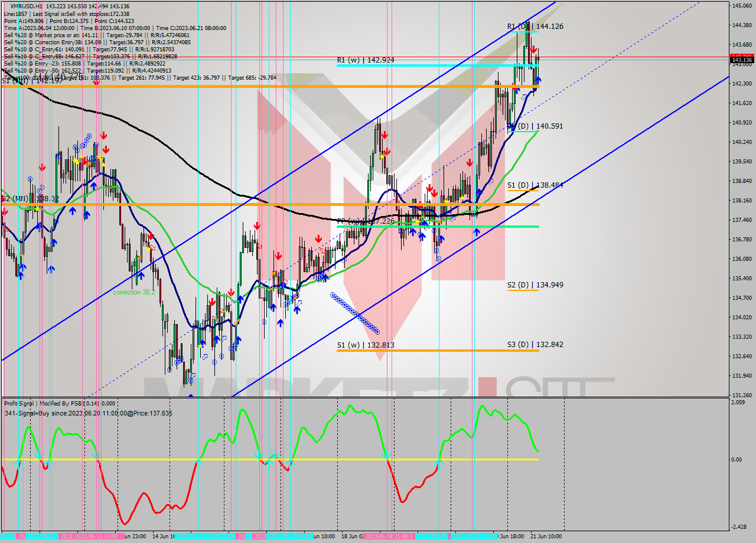756x543 pixels.
Task: Click the 'un 23:00' time axis label
Action: [135, 537]
